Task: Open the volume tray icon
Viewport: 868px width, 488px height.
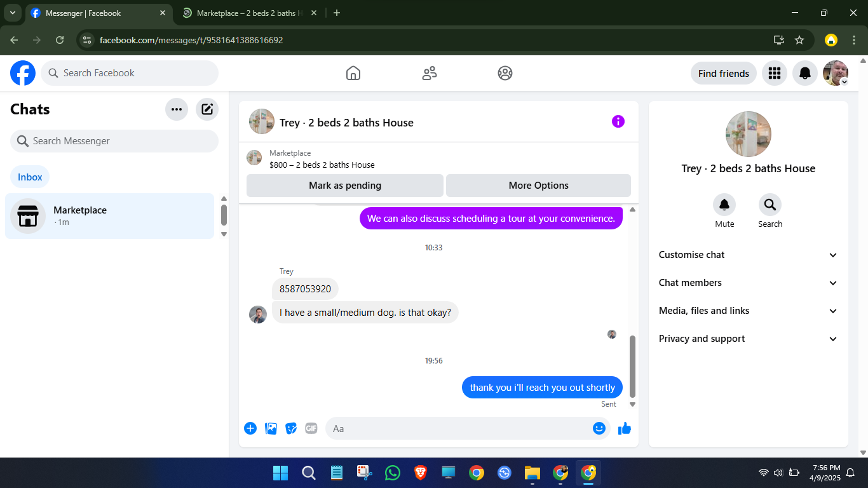Action: 778,473
